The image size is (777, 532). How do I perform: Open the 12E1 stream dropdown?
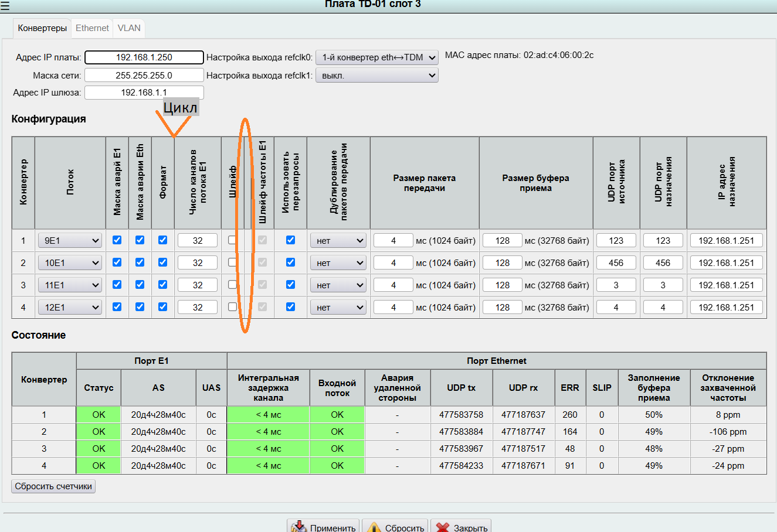pos(70,308)
